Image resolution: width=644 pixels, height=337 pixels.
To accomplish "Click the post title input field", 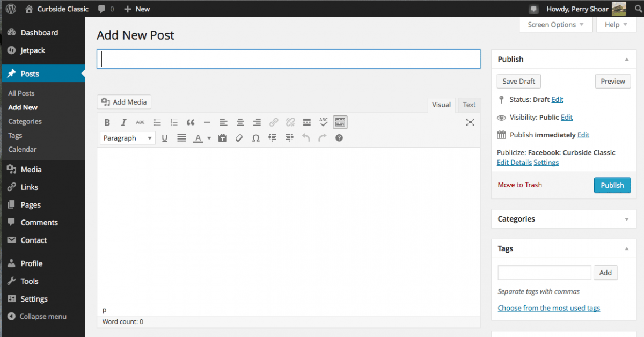I will pyautogui.click(x=289, y=59).
